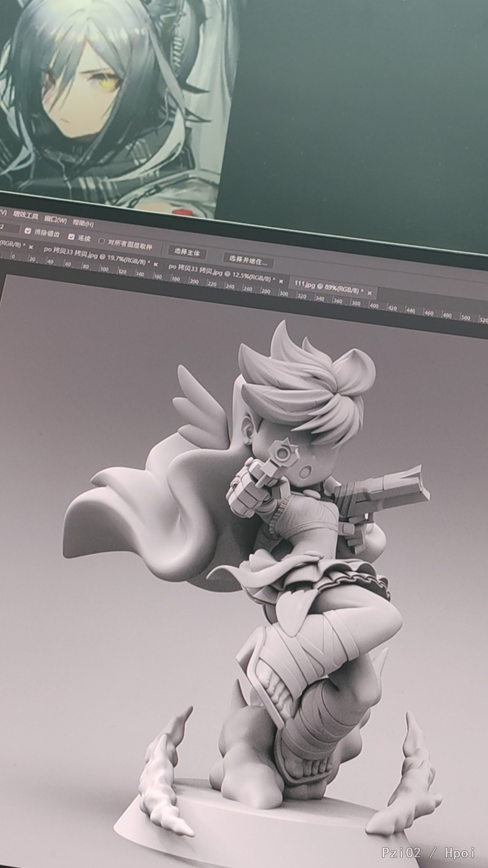Click the 选择并遮住... button
Screen dimensions: 488x868
click(x=248, y=259)
